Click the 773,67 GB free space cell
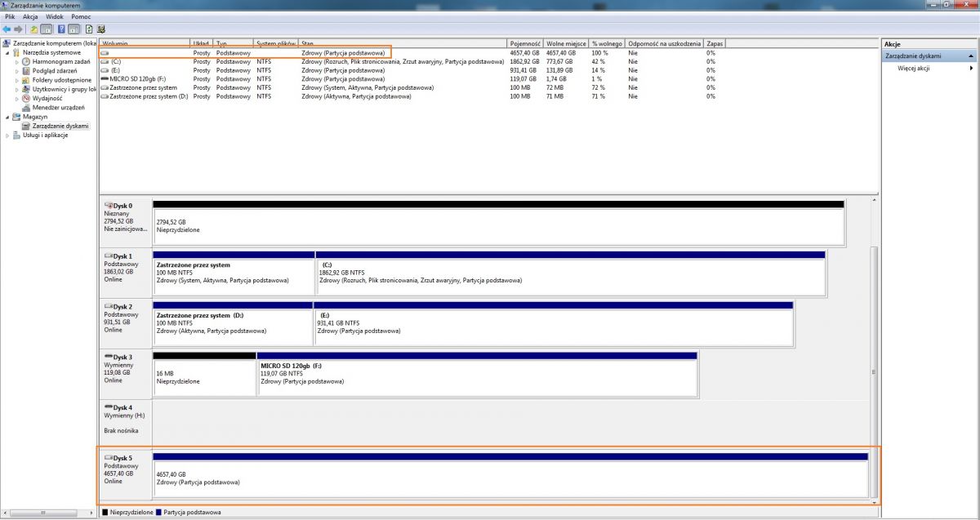The width and height of the screenshot is (980, 520). pos(559,61)
